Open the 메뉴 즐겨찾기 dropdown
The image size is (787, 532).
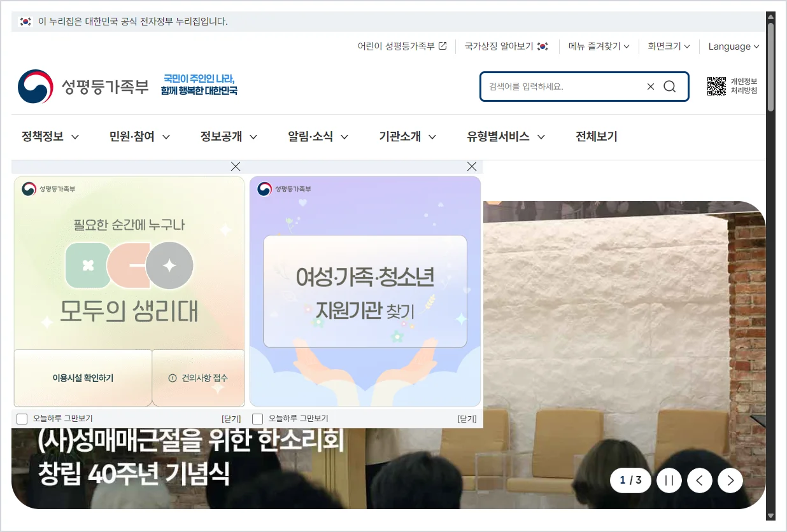click(x=599, y=46)
